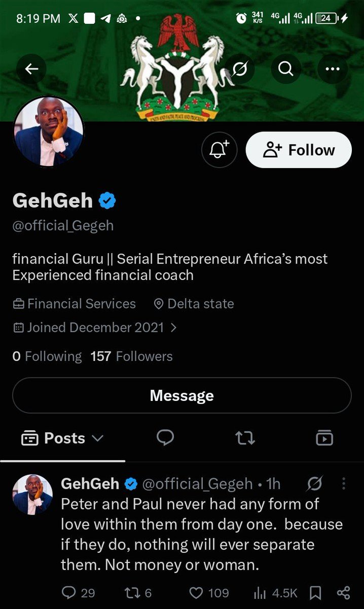Screen dimensions: 364x609
Task: Tap the back arrow icon
Action: click(31, 69)
